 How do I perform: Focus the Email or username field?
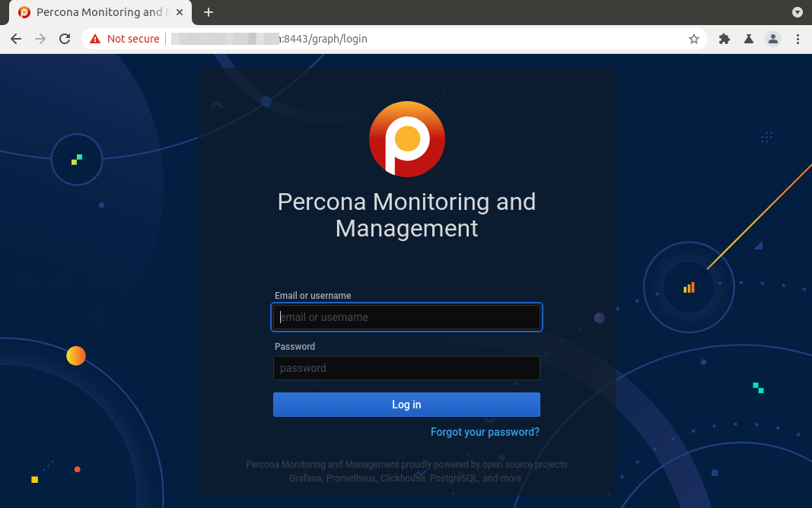[x=406, y=317]
